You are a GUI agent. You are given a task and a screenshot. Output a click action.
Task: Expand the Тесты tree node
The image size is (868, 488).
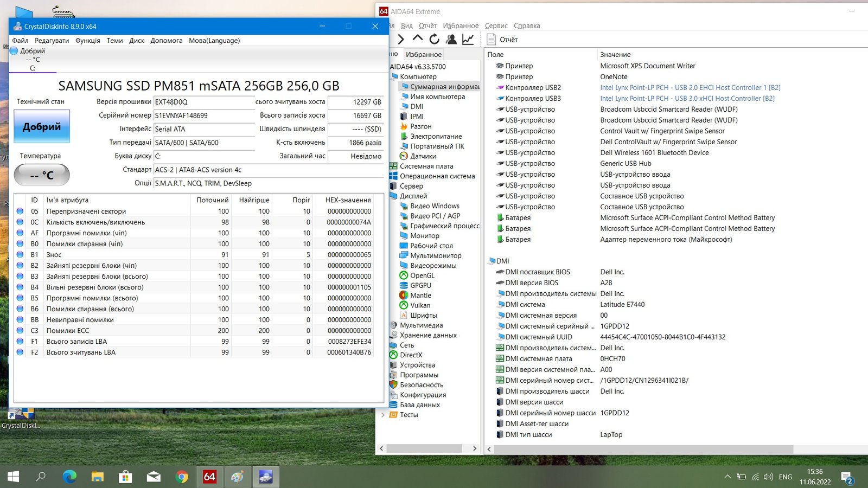coord(383,415)
